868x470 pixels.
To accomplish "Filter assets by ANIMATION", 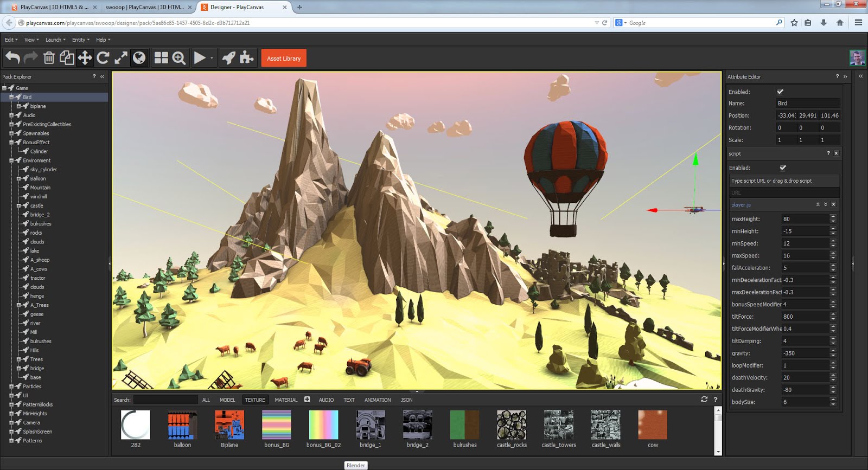I will pyautogui.click(x=378, y=400).
